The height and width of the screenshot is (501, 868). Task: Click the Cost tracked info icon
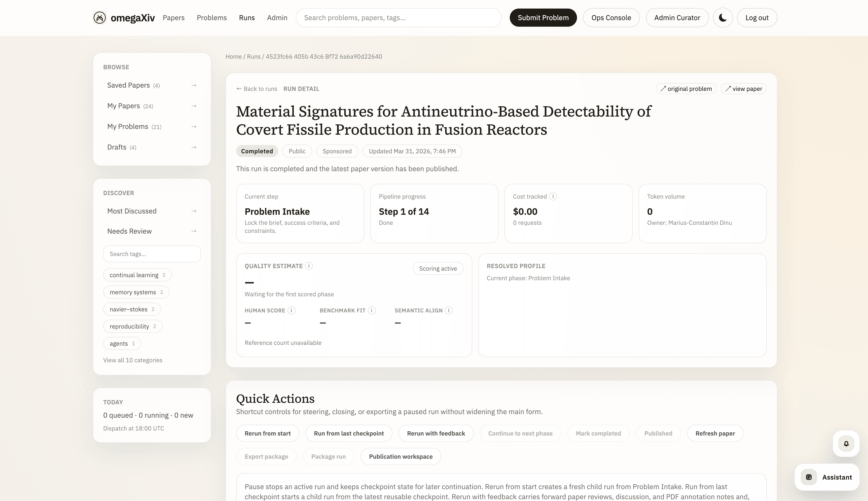coord(553,196)
